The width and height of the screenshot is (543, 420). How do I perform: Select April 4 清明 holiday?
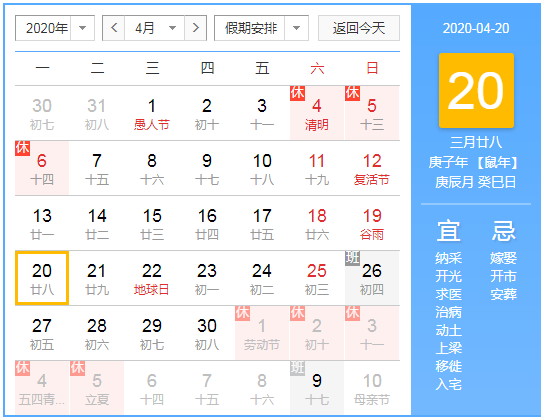pyautogui.click(x=317, y=113)
